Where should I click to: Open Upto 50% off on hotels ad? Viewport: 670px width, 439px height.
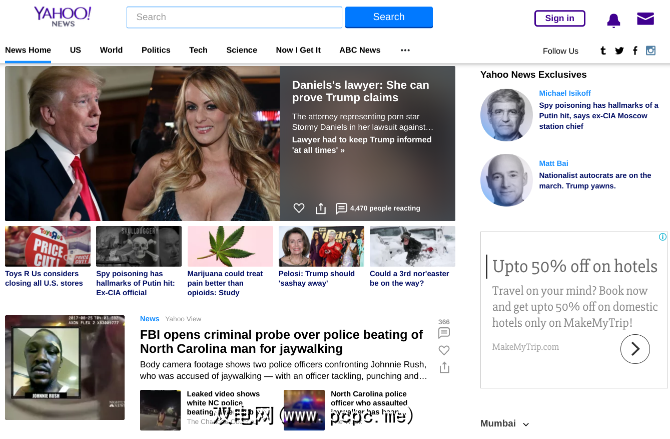pos(574,266)
